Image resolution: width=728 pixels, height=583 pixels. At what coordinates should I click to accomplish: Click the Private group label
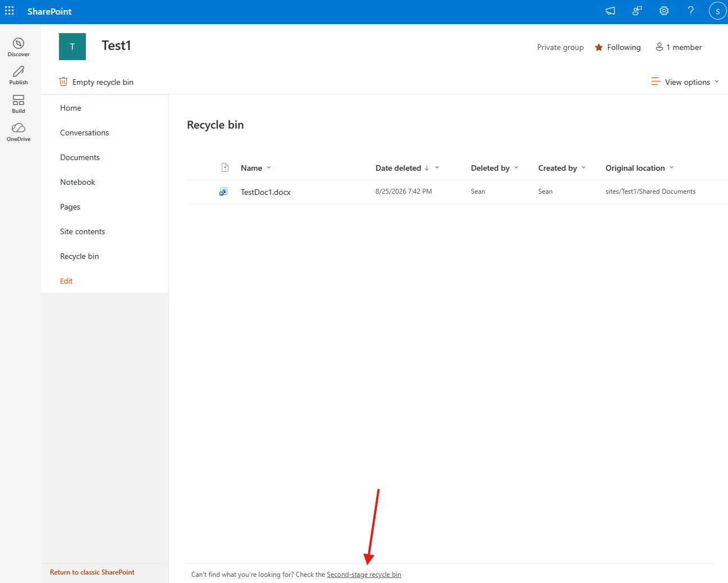pos(560,47)
